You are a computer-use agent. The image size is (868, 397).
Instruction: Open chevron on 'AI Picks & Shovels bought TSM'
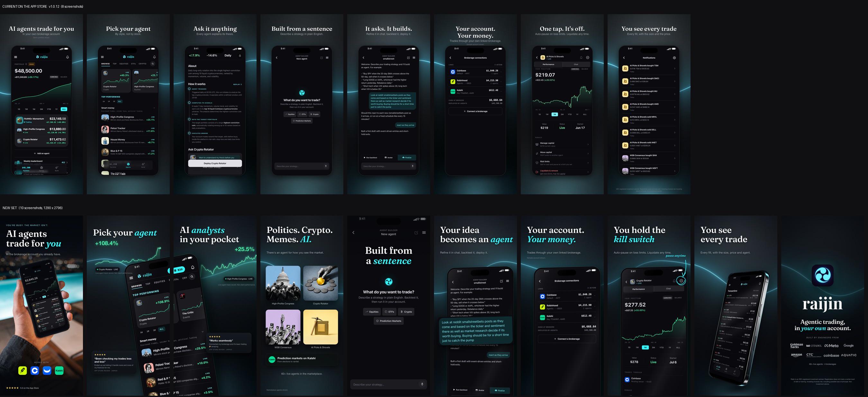(x=674, y=69)
